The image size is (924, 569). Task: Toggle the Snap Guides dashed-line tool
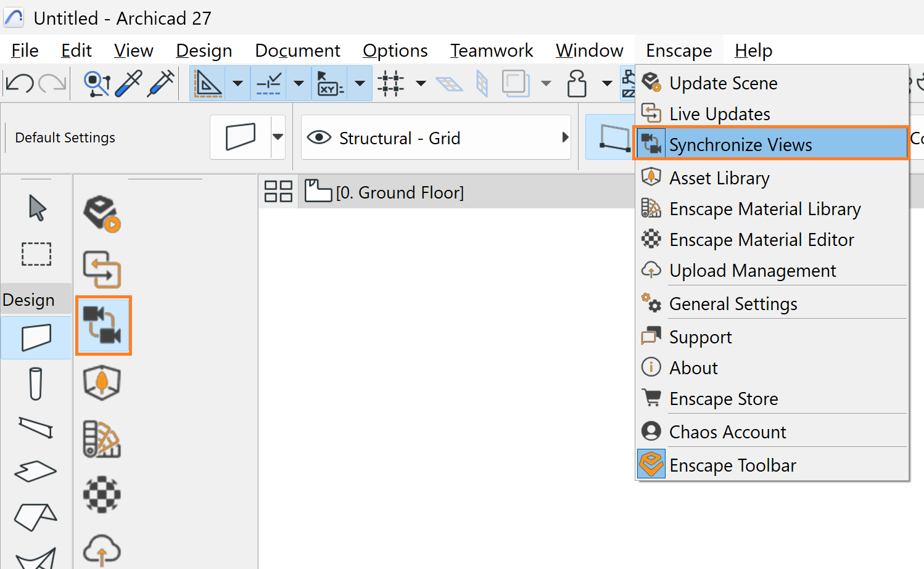[269, 83]
